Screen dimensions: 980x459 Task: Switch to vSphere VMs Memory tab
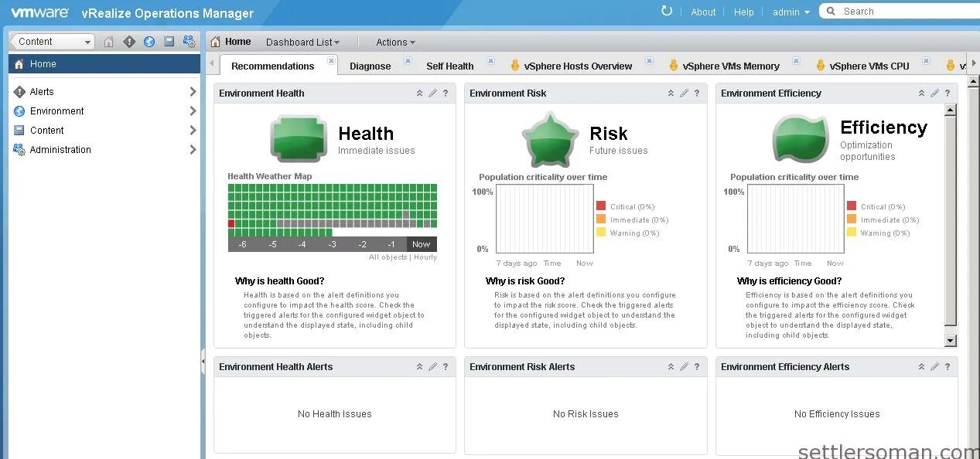tap(724, 66)
